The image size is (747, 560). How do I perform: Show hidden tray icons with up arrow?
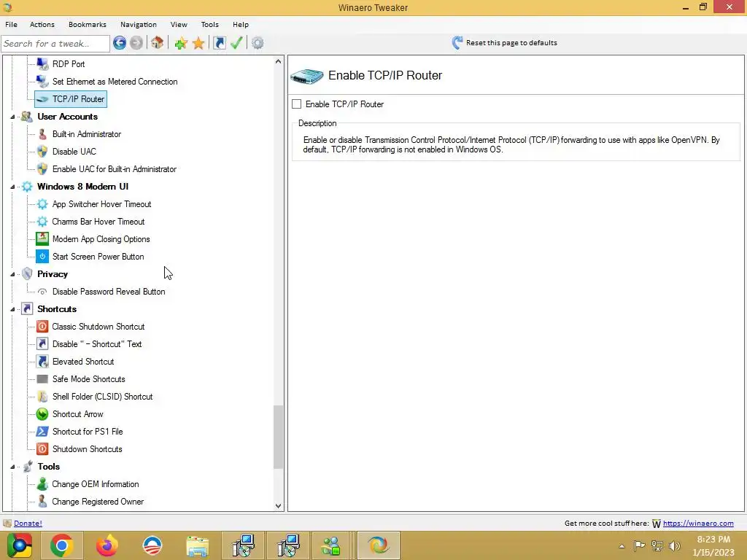622,546
